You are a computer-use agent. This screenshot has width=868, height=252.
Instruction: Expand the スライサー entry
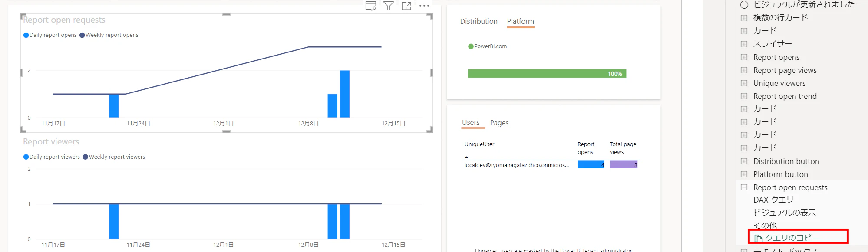click(x=744, y=44)
